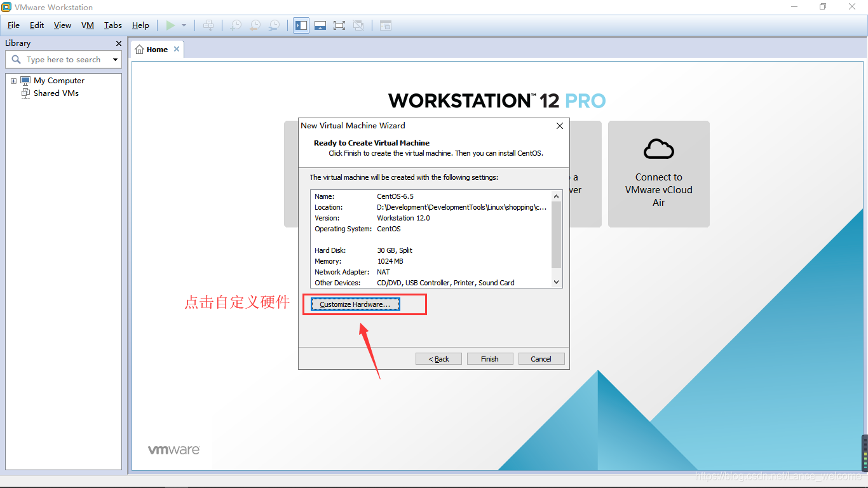The height and width of the screenshot is (488, 868).
Task: Click Send Ctrl+Alt+Del toolbar icon
Action: pos(208,25)
